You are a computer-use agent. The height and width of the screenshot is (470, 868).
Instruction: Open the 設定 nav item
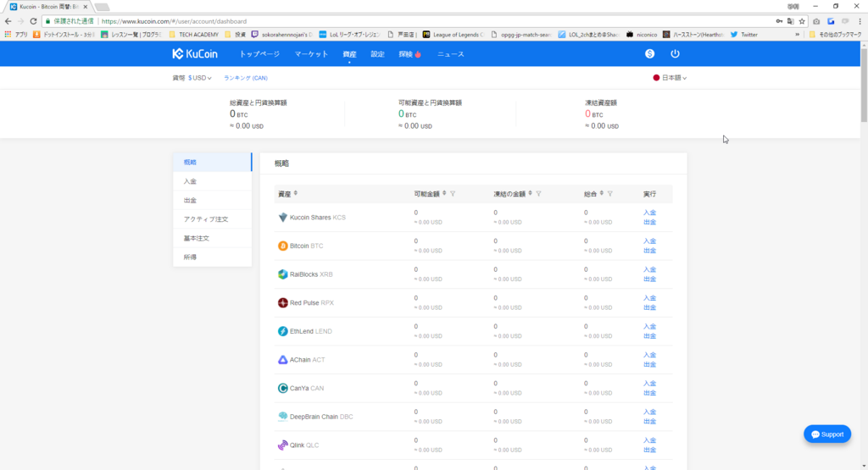click(377, 54)
